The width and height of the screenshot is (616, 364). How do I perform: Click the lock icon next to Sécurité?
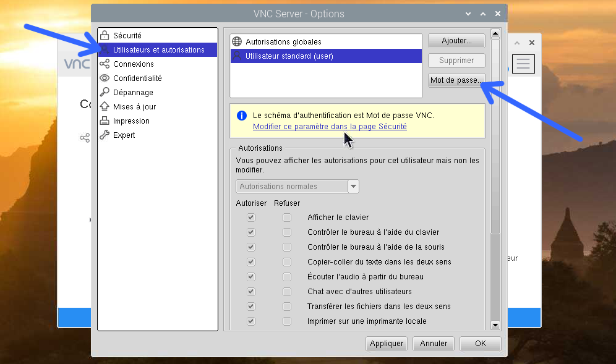tap(105, 35)
